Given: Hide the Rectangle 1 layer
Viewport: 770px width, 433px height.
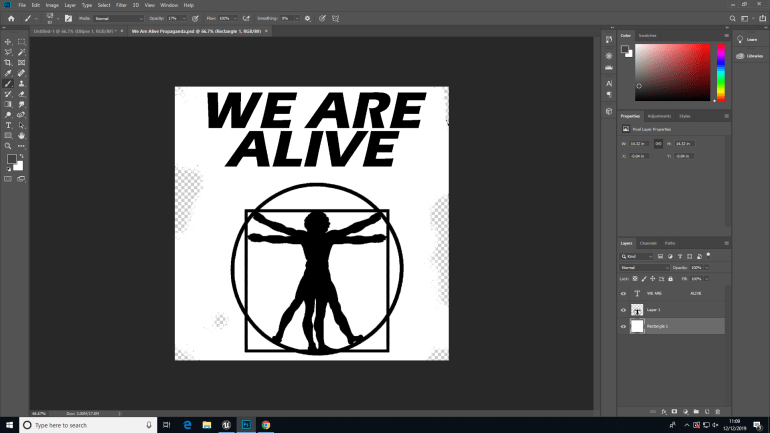Looking at the screenshot, I should click(623, 327).
